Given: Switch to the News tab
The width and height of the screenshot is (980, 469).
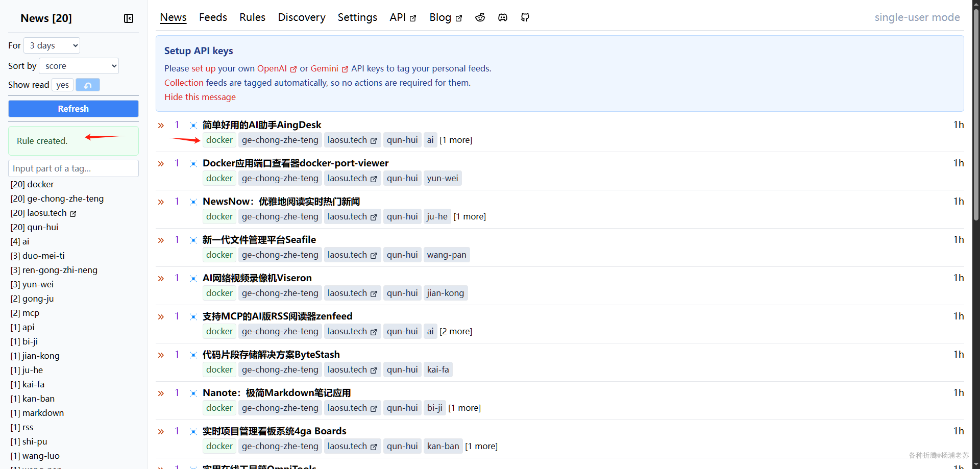Looking at the screenshot, I should 173,17.
